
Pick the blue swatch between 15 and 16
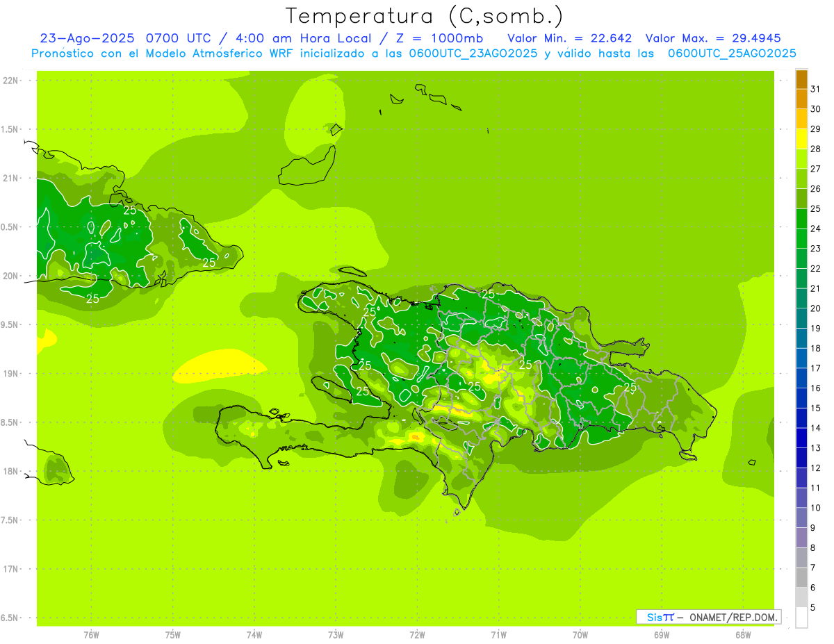(801, 398)
